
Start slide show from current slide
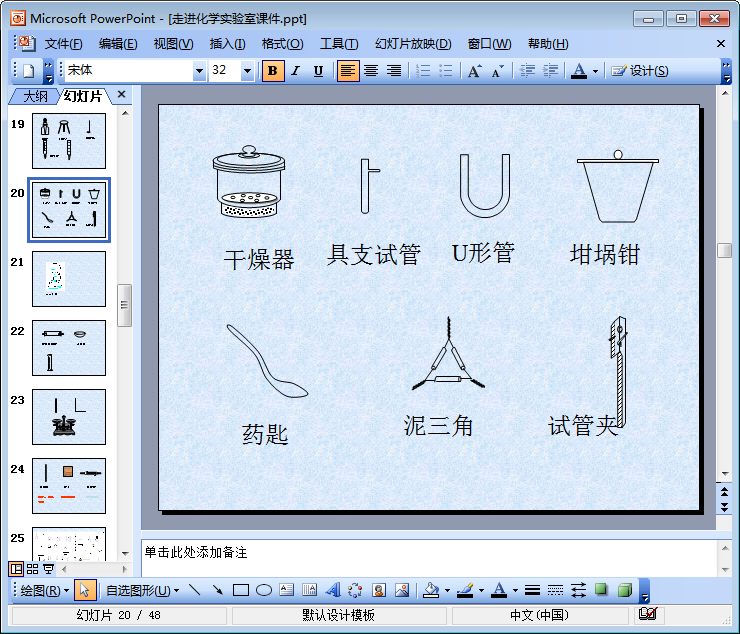click(x=48, y=569)
